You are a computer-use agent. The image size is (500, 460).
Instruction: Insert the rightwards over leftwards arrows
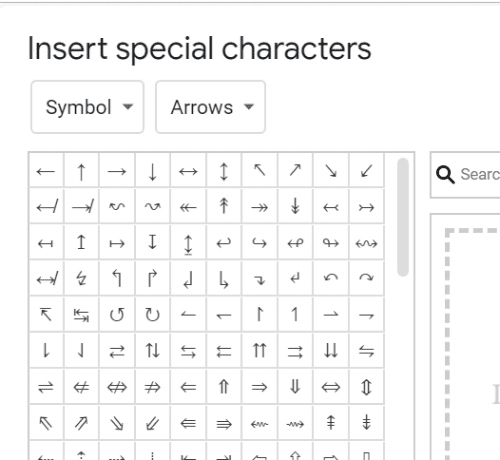[117, 351]
